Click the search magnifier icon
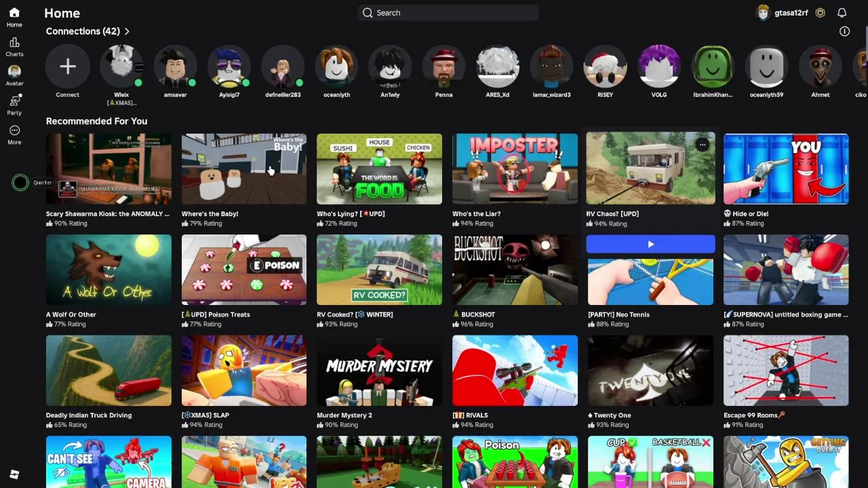Image resolution: width=868 pixels, height=488 pixels. pyautogui.click(x=368, y=13)
